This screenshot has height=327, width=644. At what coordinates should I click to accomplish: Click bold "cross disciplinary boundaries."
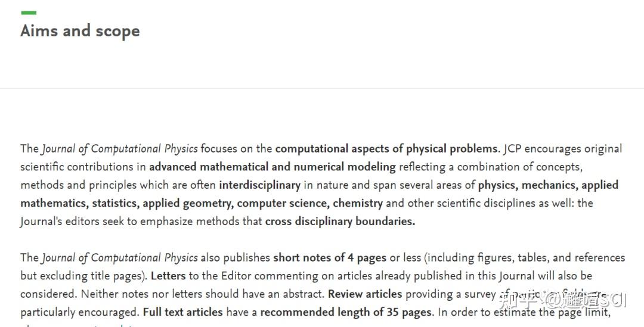[340, 221]
